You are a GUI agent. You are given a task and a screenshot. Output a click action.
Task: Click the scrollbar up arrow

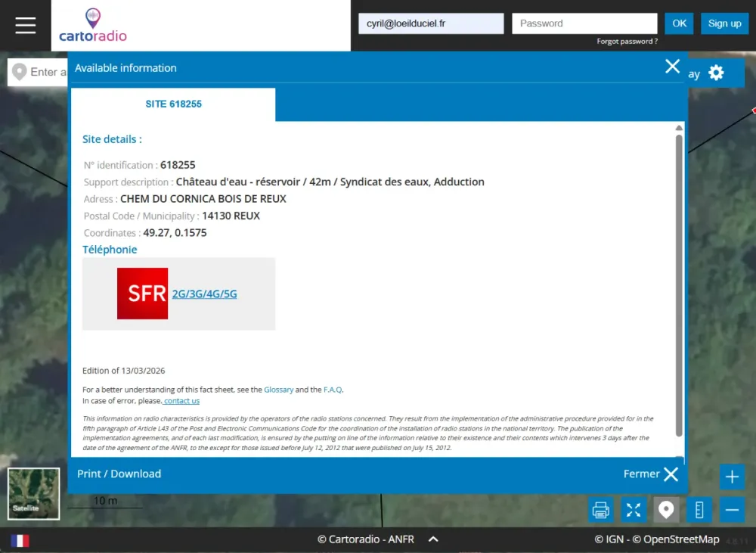679,128
